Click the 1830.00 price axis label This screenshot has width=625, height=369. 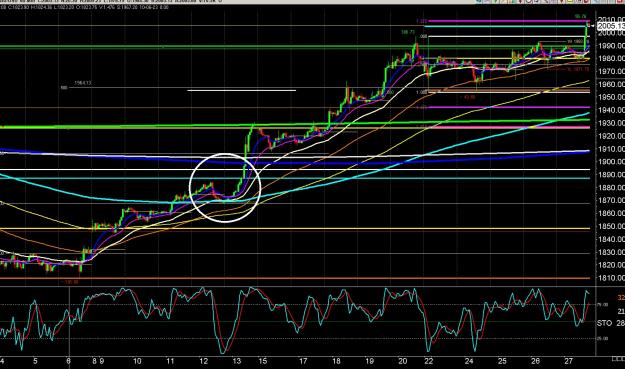611,252
